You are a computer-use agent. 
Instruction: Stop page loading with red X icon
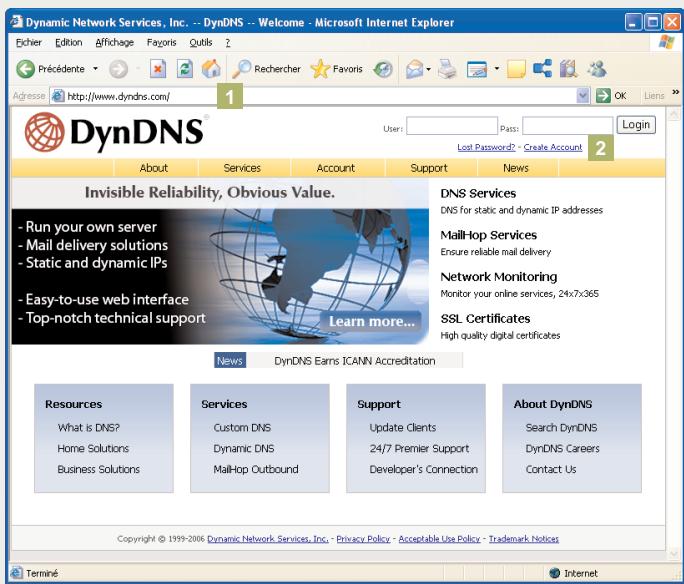(158, 69)
